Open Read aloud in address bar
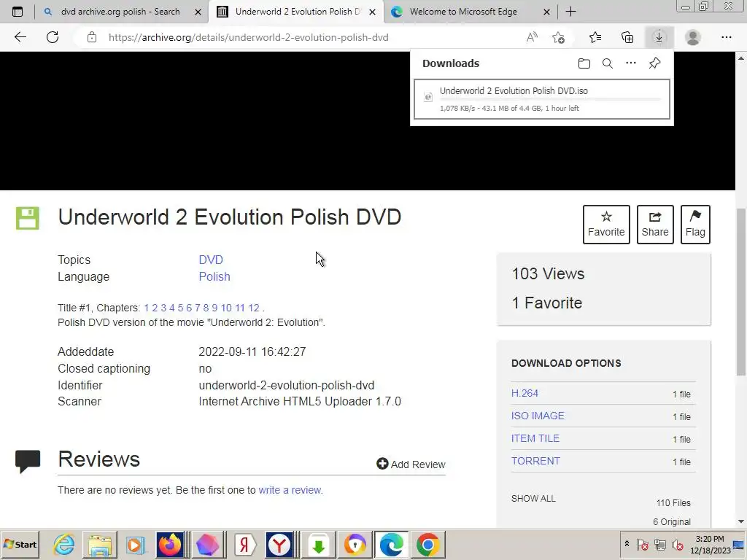The width and height of the screenshot is (747, 560). (532, 37)
